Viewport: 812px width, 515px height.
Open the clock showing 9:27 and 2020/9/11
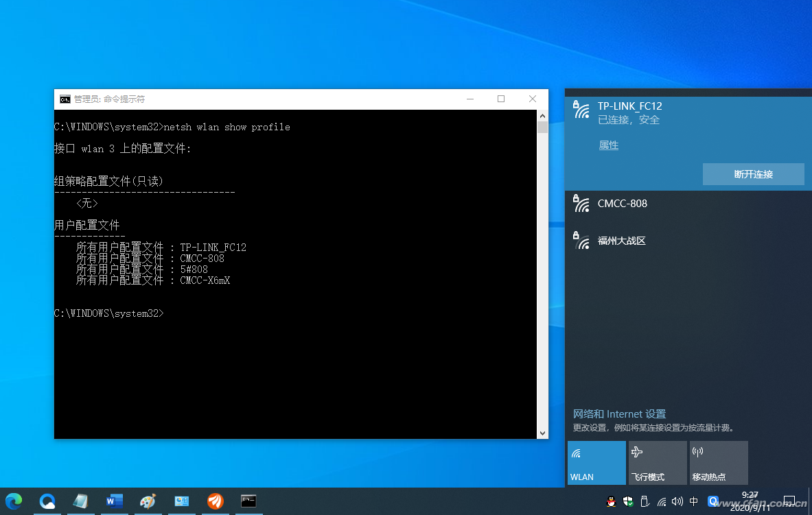pos(750,501)
